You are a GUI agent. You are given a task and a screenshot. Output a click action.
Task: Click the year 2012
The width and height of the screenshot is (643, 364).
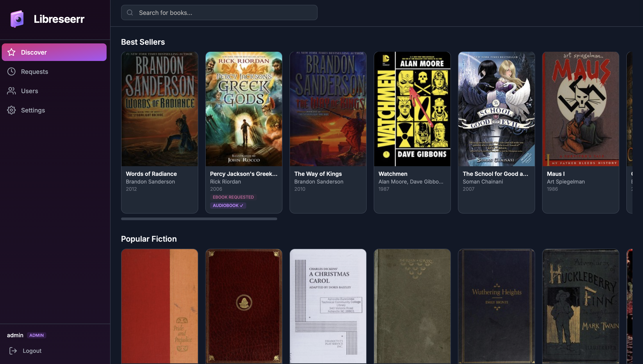(x=131, y=189)
